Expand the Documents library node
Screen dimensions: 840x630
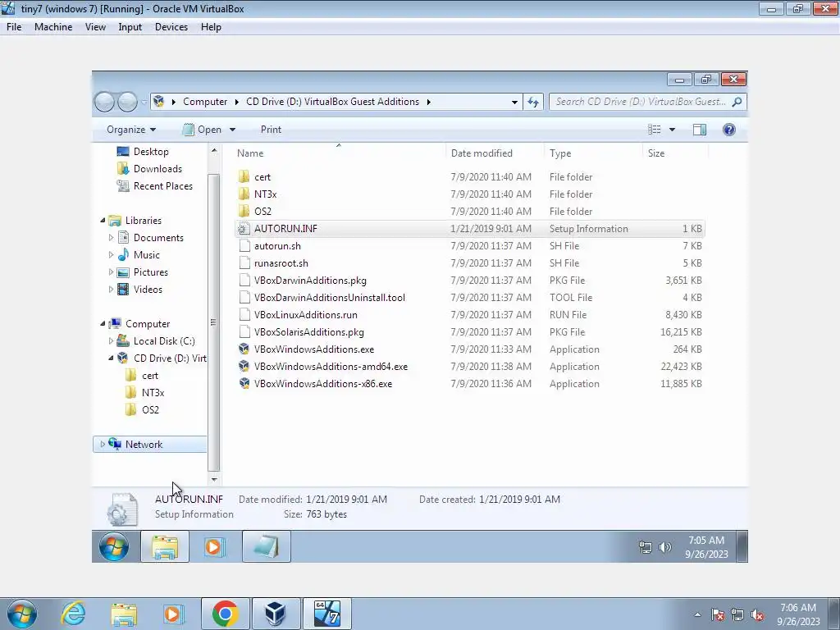click(x=111, y=237)
